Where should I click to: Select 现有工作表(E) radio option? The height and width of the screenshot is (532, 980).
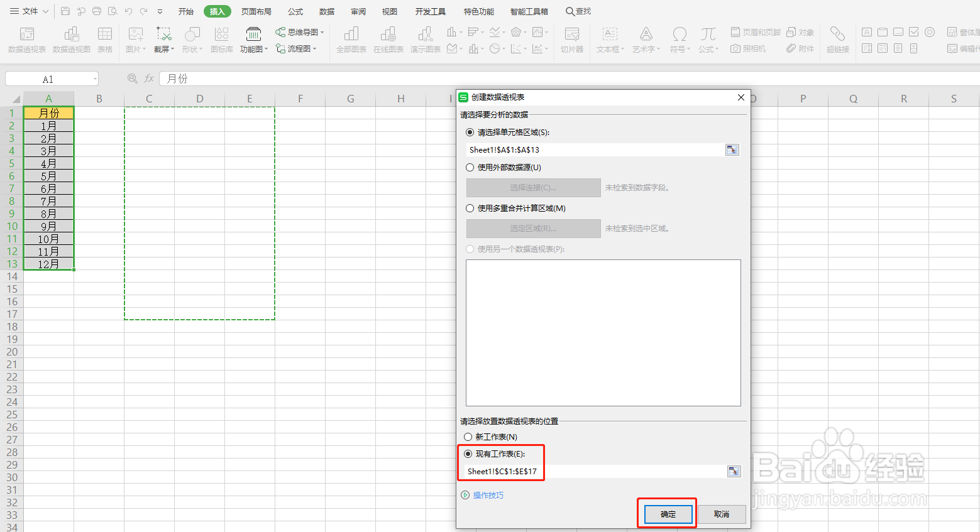click(x=468, y=453)
